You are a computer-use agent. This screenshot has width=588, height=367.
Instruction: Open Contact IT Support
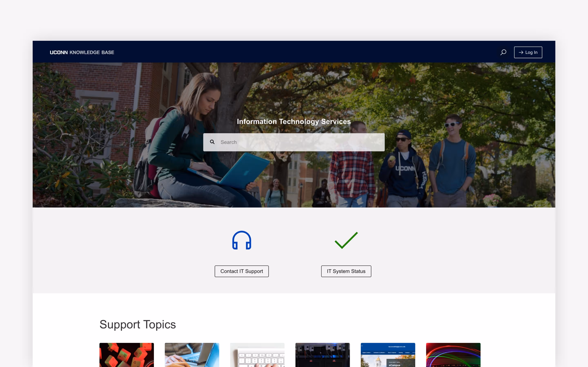242,271
